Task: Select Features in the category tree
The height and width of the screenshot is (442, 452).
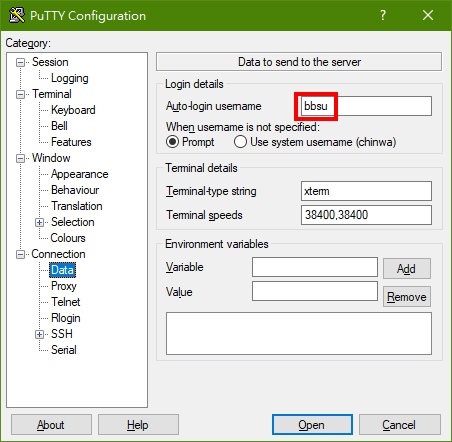Action: 71,142
